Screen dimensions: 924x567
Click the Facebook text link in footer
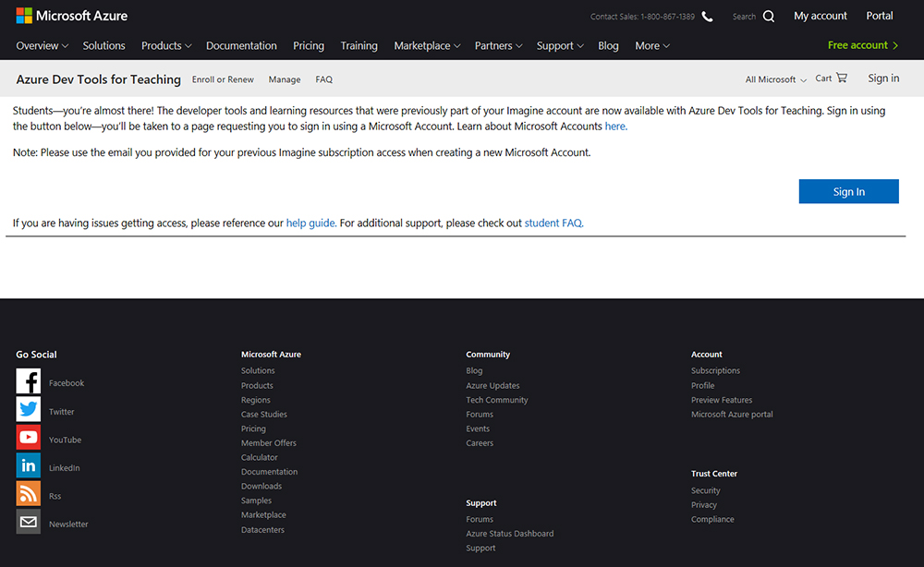click(67, 383)
